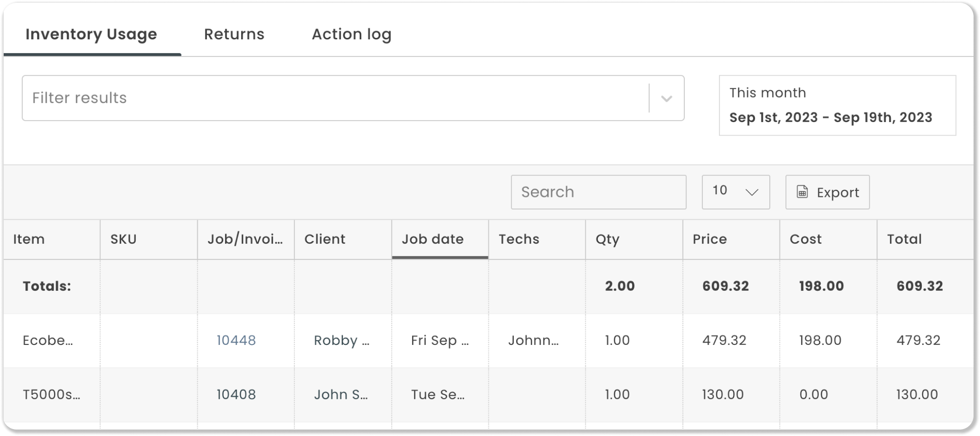Sort the table by Job date

click(433, 239)
